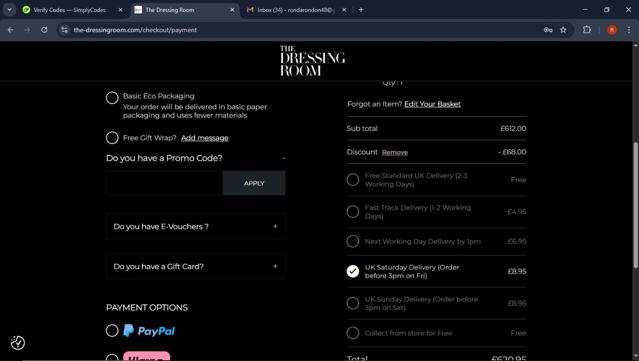Viewport: 639px width, 361px height.
Task: Click the cookie preferences icon at bottom left
Action: 18,343
